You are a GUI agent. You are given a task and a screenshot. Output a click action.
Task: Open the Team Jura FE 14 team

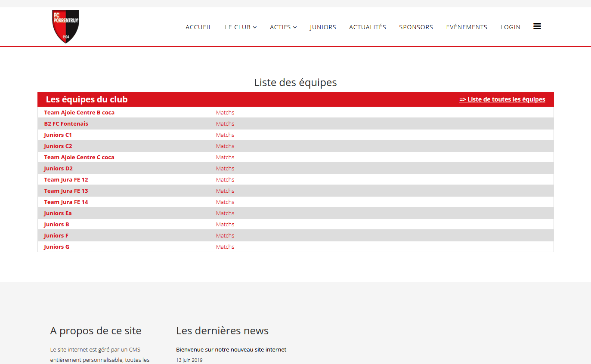click(66, 202)
